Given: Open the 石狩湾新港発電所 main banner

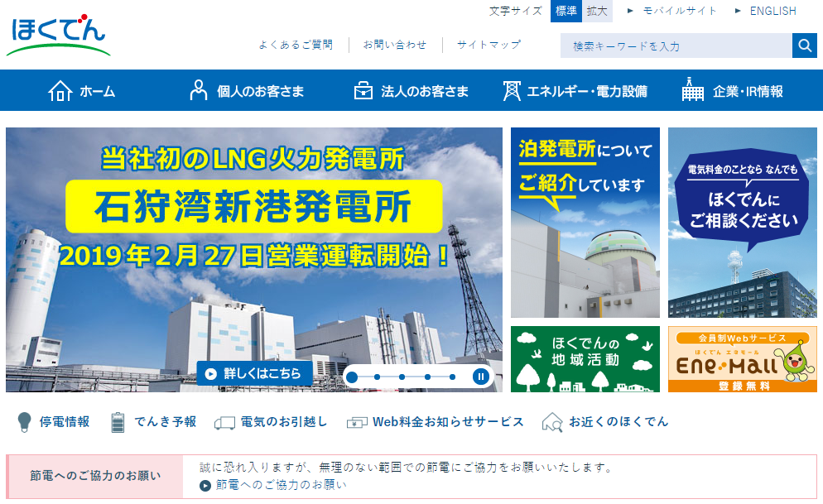Looking at the screenshot, I should point(254,260).
